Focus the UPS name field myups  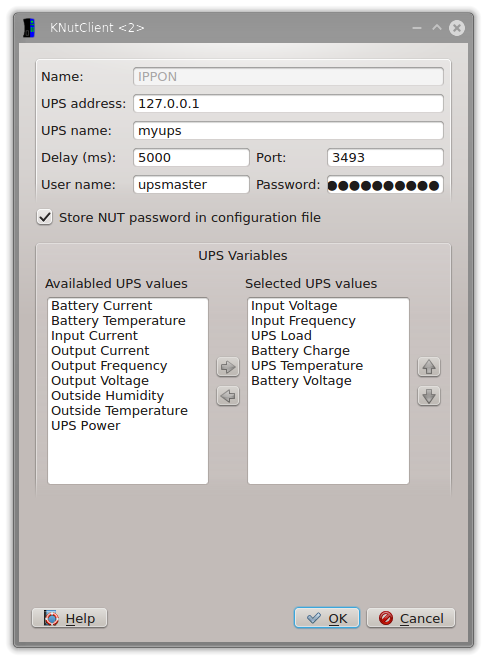288,131
